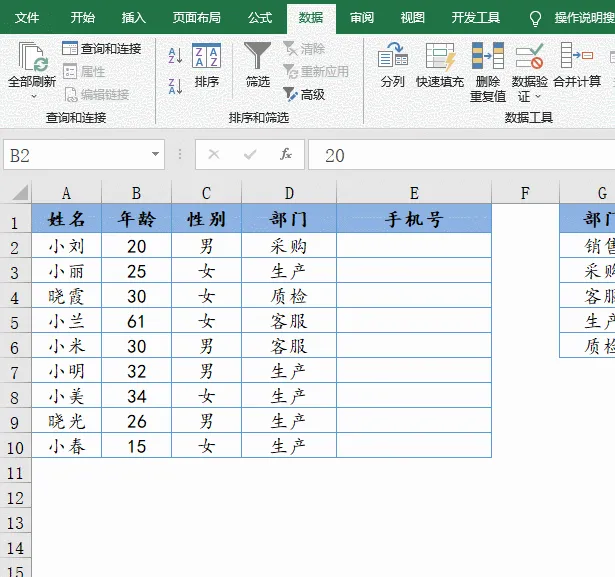Image resolution: width=615 pixels, height=577 pixels.
Task: Click cell with name 晓霞
Action: (x=67, y=296)
